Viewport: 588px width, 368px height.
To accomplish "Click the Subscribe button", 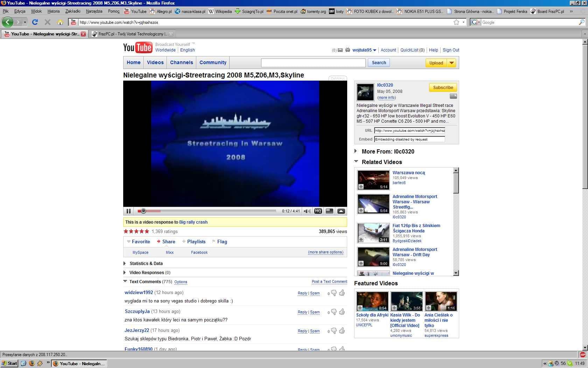I will (443, 88).
